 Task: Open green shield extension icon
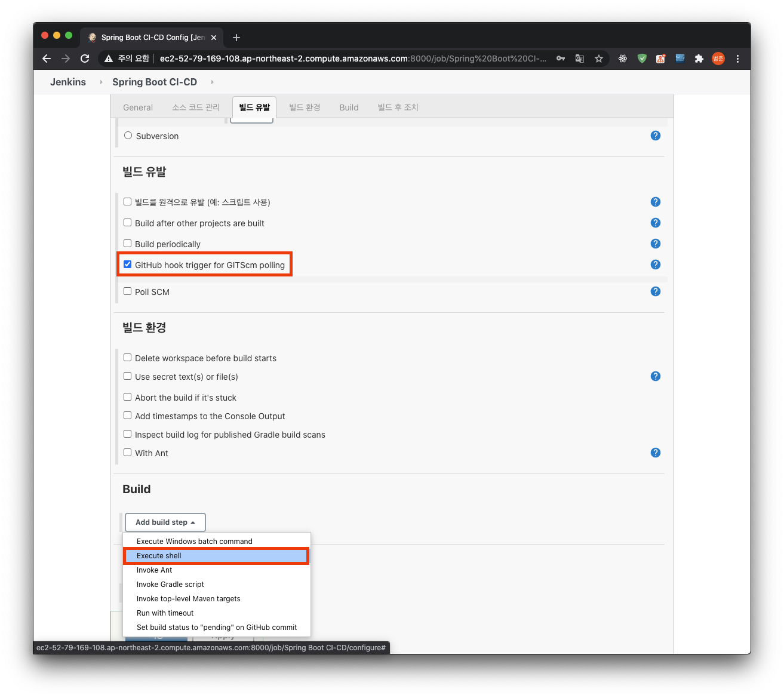pyautogui.click(x=642, y=59)
